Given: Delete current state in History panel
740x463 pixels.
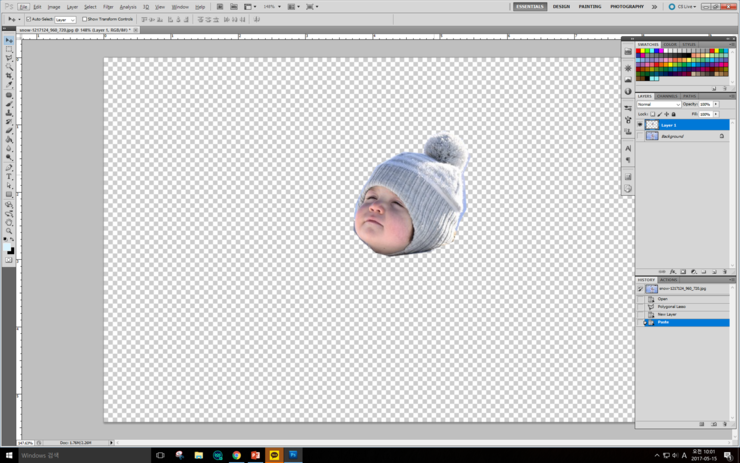Looking at the screenshot, I should (x=724, y=424).
